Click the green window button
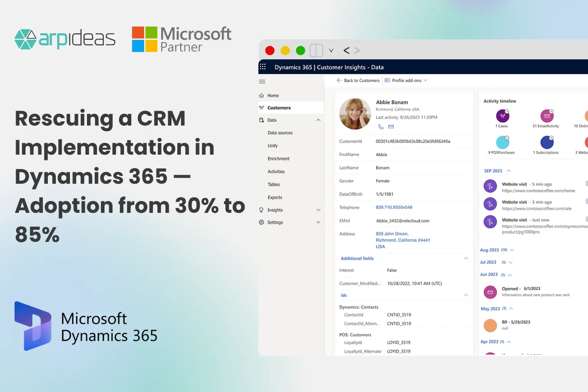The image size is (588, 392). [x=301, y=51]
